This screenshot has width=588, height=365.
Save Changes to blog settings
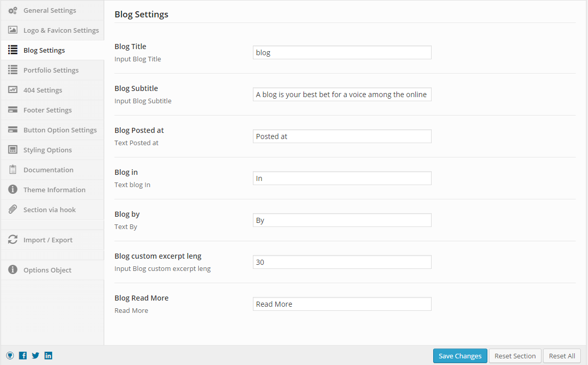[460, 356]
